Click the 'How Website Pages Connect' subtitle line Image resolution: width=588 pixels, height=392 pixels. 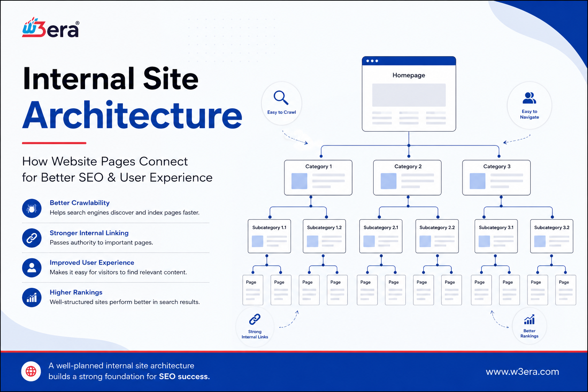105,162
